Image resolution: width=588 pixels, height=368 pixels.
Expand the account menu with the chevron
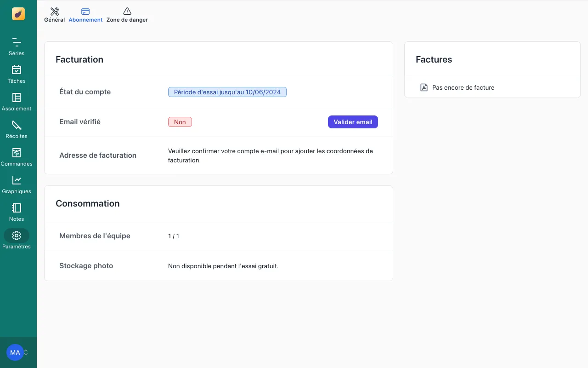(26, 352)
